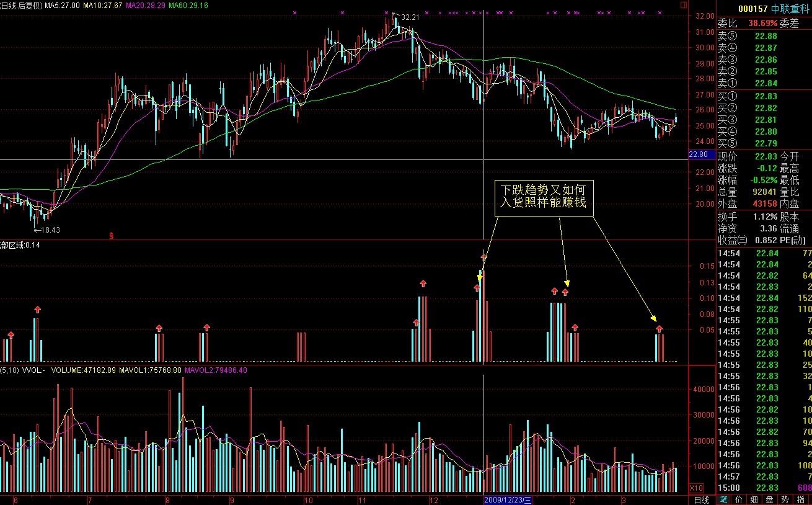Click the VOLUME:47182.89 label
This screenshot has height=505, width=812.
(85, 370)
